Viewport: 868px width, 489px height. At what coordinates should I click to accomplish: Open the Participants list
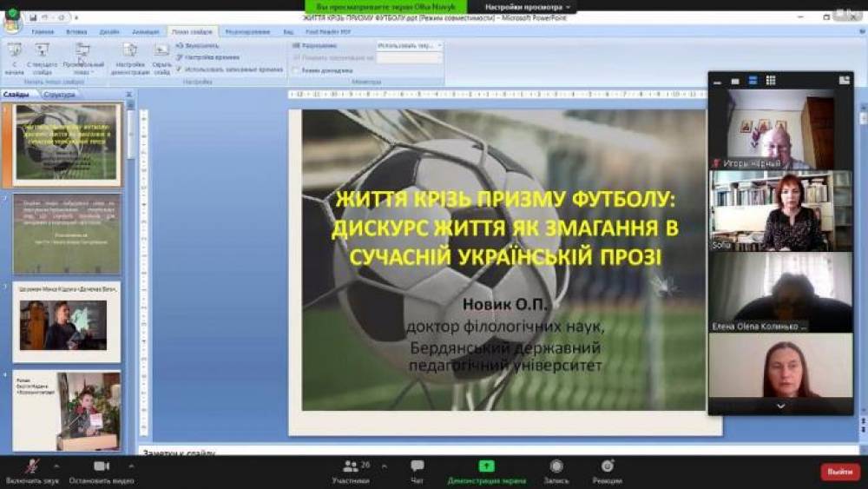tap(351, 467)
